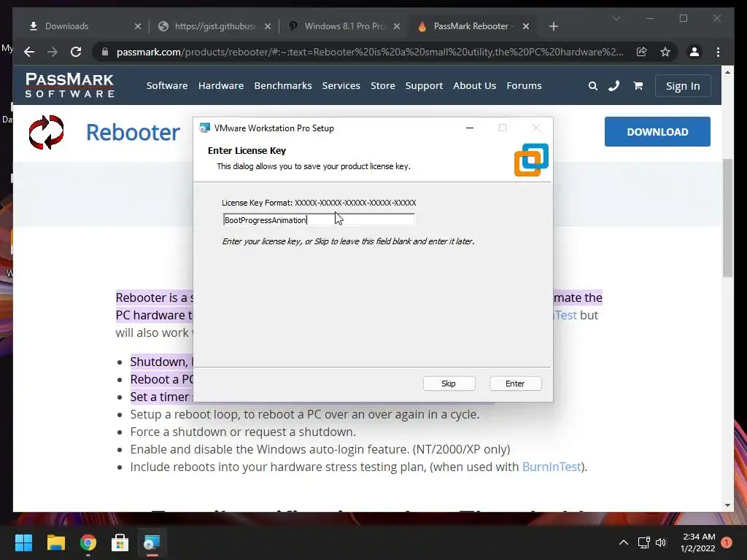747x560 pixels.
Task: Click the Enter button in VMware setup
Action: point(515,384)
